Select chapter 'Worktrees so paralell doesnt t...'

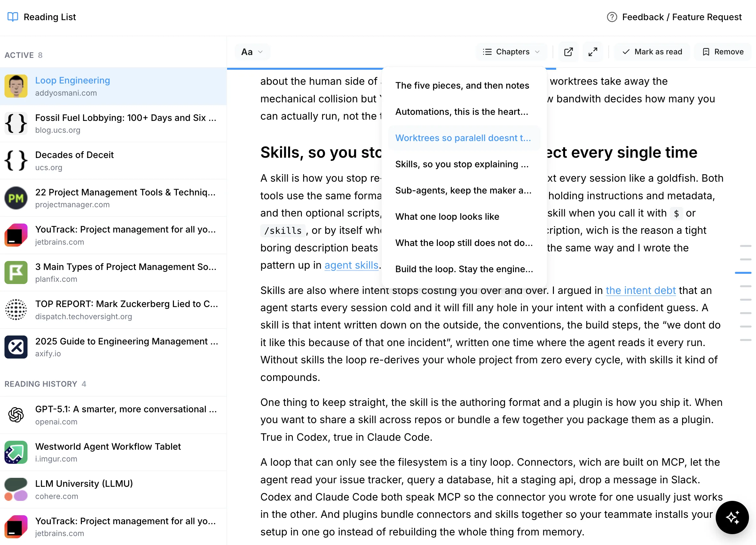(x=464, y=138)
